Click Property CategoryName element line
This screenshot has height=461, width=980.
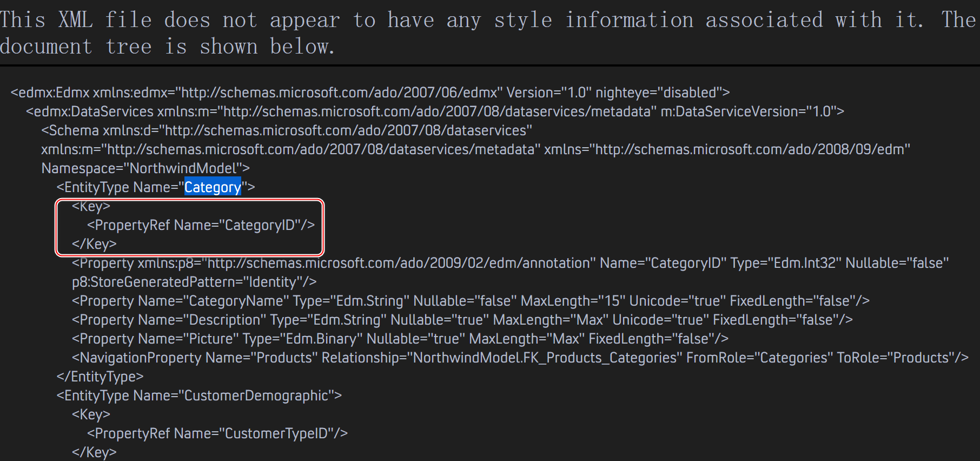(x=471, y=301)
